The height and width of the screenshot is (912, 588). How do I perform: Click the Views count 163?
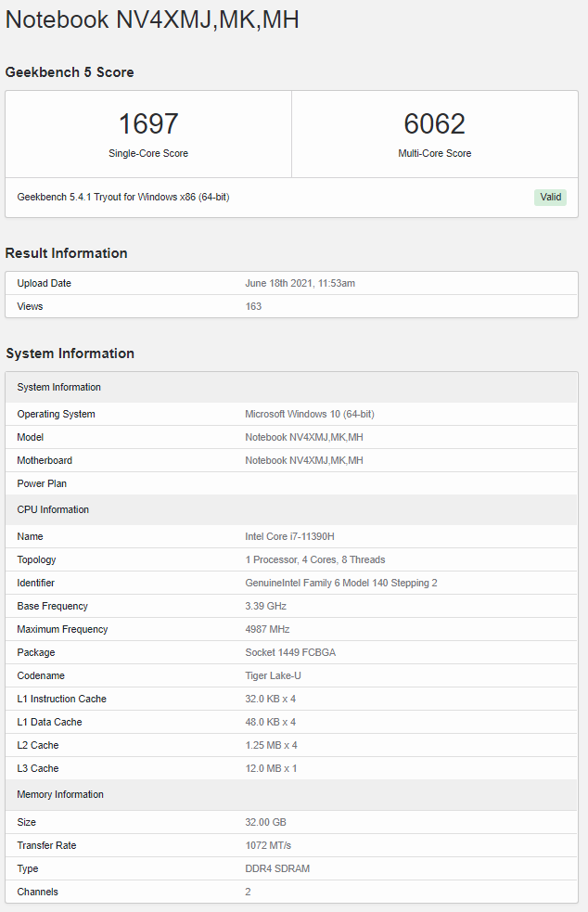[x=253, y=306]
